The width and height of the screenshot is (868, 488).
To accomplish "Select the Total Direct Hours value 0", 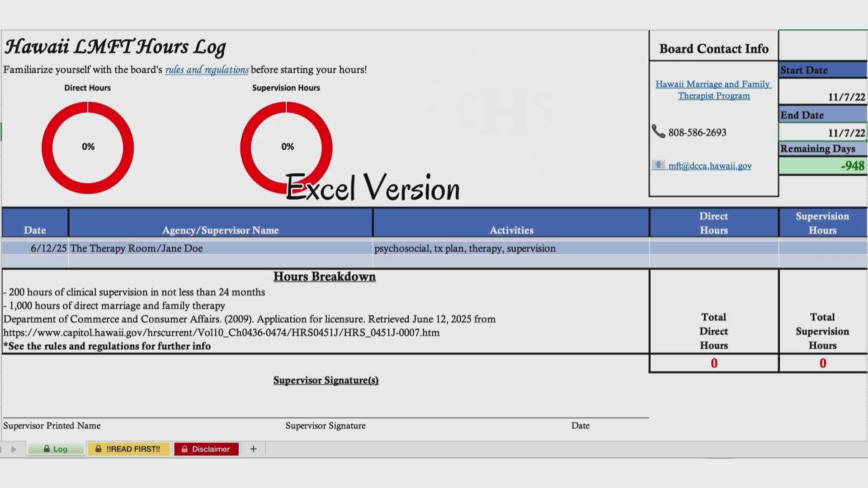I will click(714, 363).
